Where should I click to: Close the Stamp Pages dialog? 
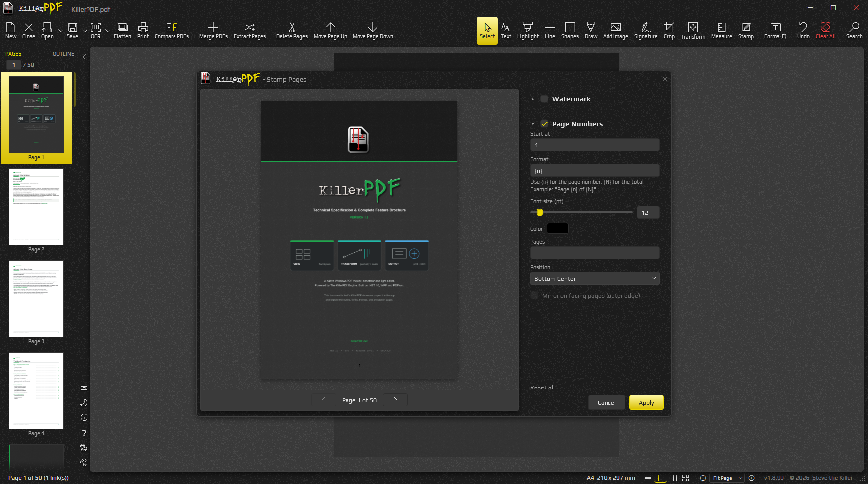pyautogui.click(x=665, y=79)
